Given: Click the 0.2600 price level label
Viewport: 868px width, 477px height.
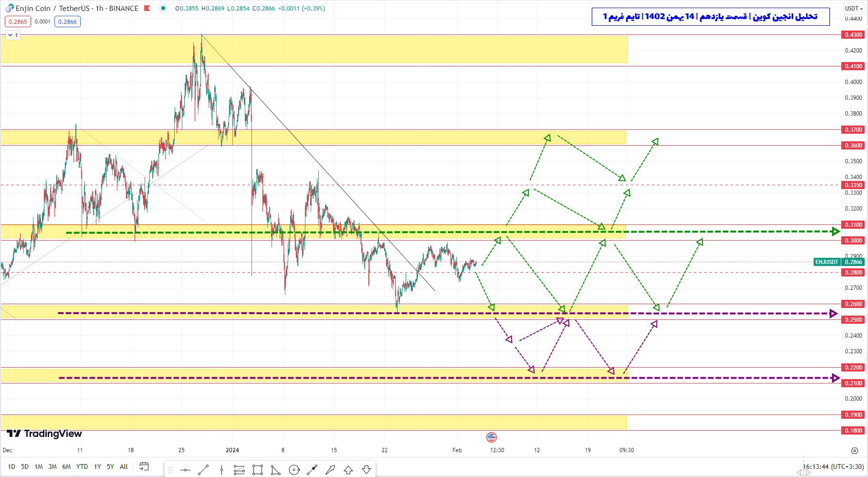Looking at the screenshot, I should 854,304.
